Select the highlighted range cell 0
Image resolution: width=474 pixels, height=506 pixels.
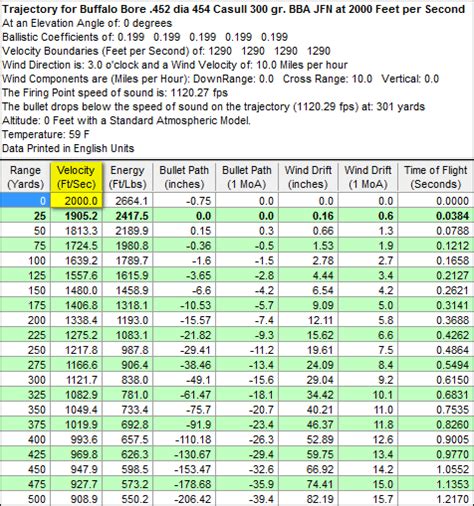point(25,201)
